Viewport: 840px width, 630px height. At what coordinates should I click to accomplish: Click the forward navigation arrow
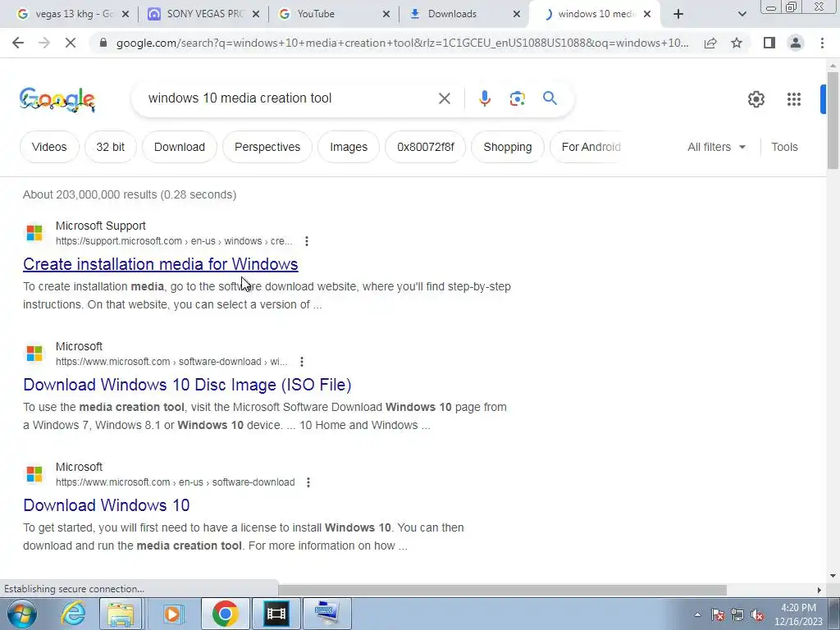(44, 43)
